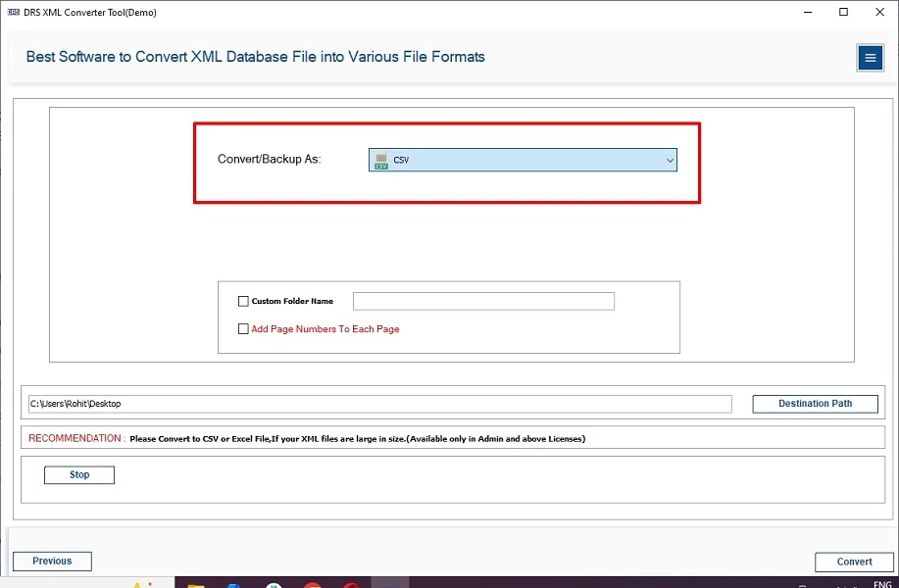Start conversion with the Convert button

pyautogui.click(x=854, y=562)
